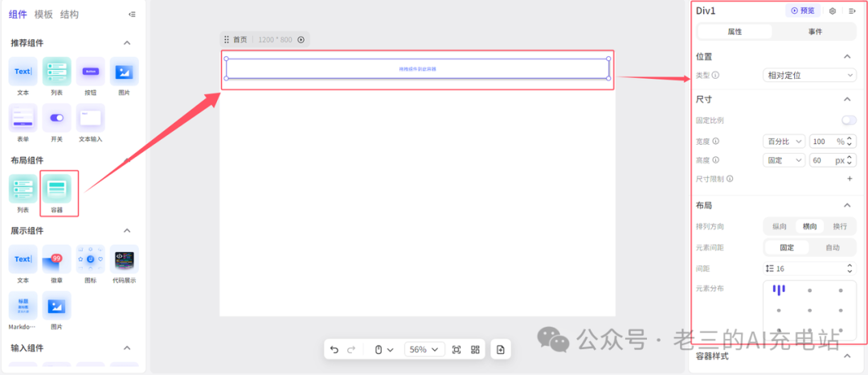
Task: Click the info icon next to 宽度
Action: tap(715, 142)
